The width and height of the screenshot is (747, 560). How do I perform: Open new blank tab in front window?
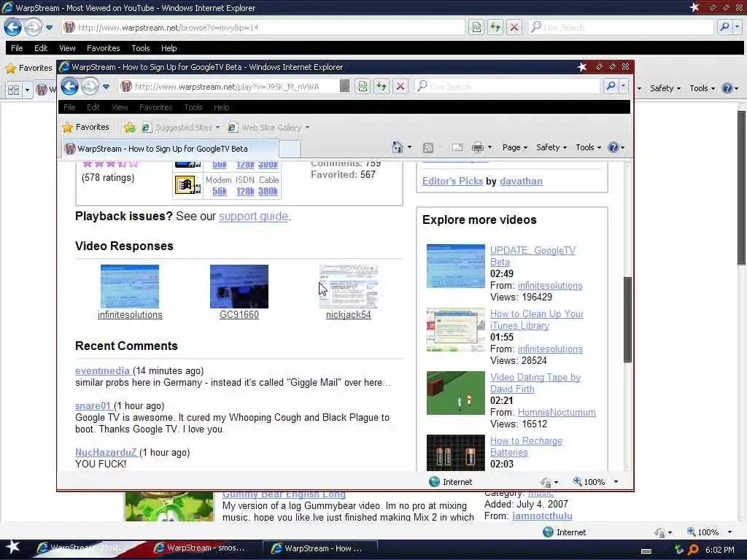coord(289,149)
